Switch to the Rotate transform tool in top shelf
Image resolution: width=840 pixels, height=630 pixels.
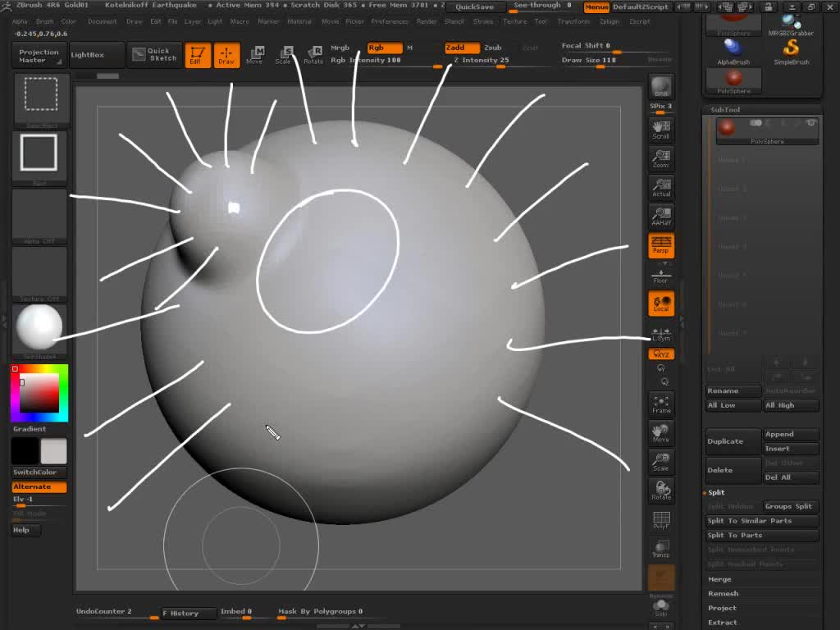tap(313, 55)
